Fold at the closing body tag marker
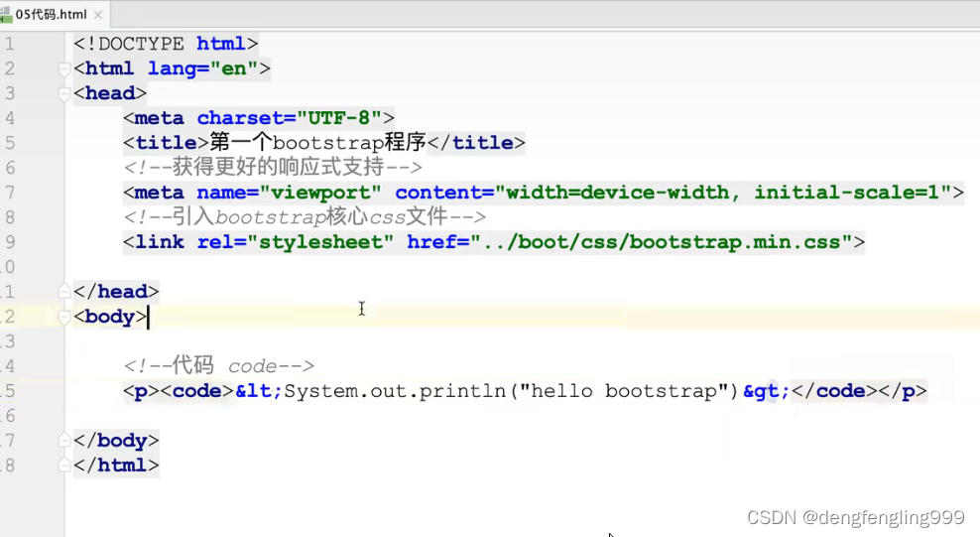Screen dimensions: 980x537 [63, 441]
